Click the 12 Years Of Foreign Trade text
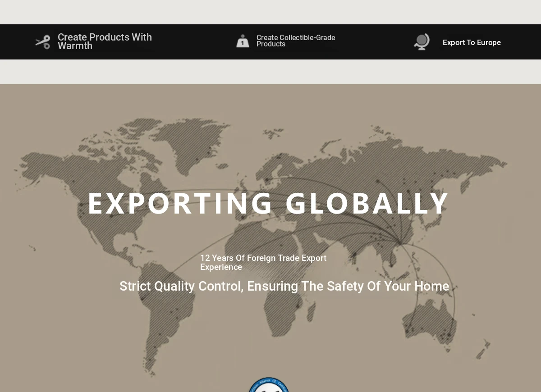This screenshot has width=541, height=392. coord(263,262)
